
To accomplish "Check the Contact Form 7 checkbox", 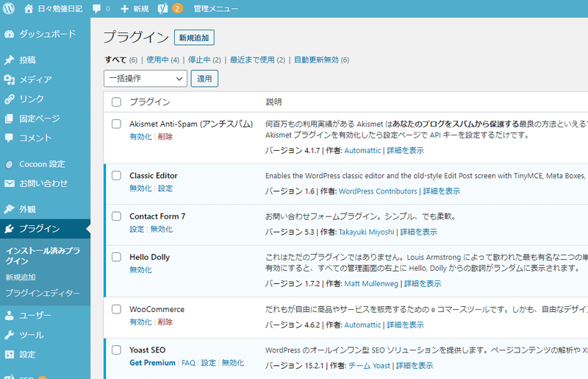I will [x=116, y=216].
